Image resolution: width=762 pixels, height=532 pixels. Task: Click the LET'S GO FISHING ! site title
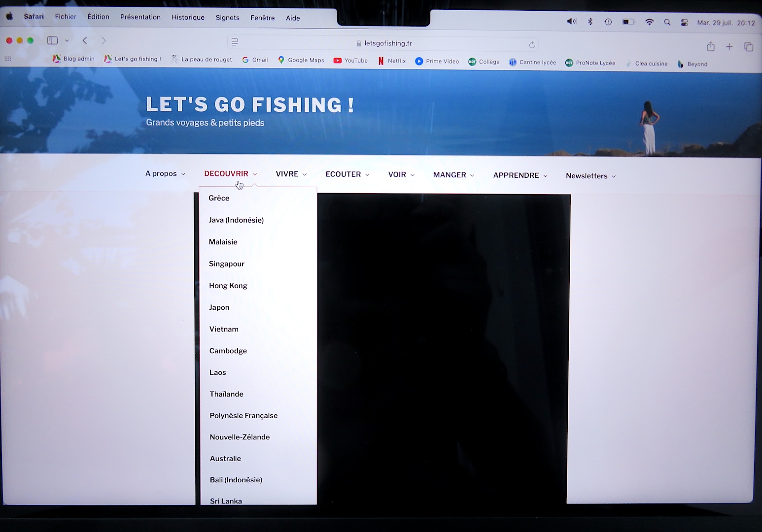(x=250, y=104)
